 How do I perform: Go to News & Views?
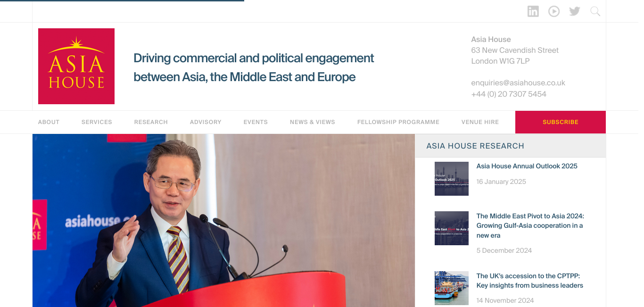(x=313, y=122)
